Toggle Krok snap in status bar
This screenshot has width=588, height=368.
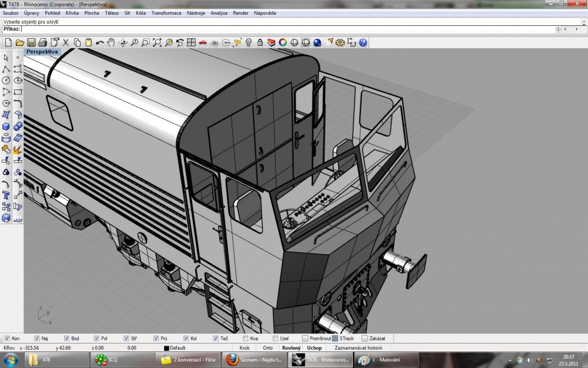pos(245,348)
